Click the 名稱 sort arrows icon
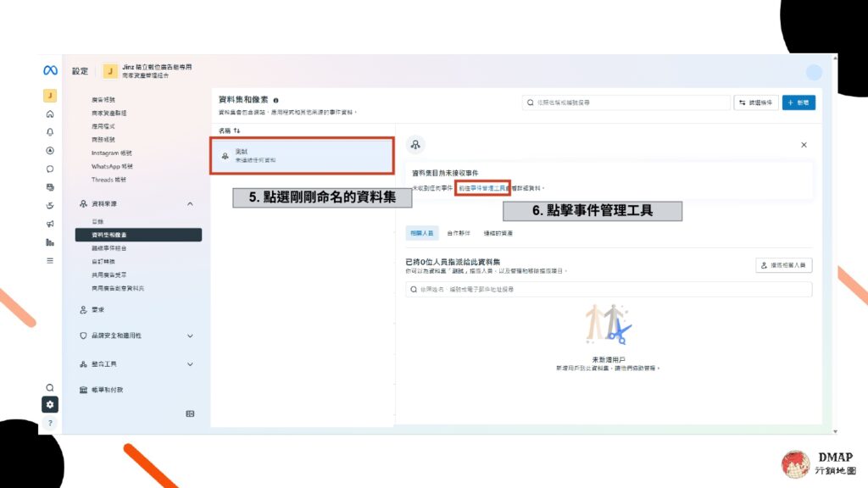The image size is (868, 488). point(237,130)
